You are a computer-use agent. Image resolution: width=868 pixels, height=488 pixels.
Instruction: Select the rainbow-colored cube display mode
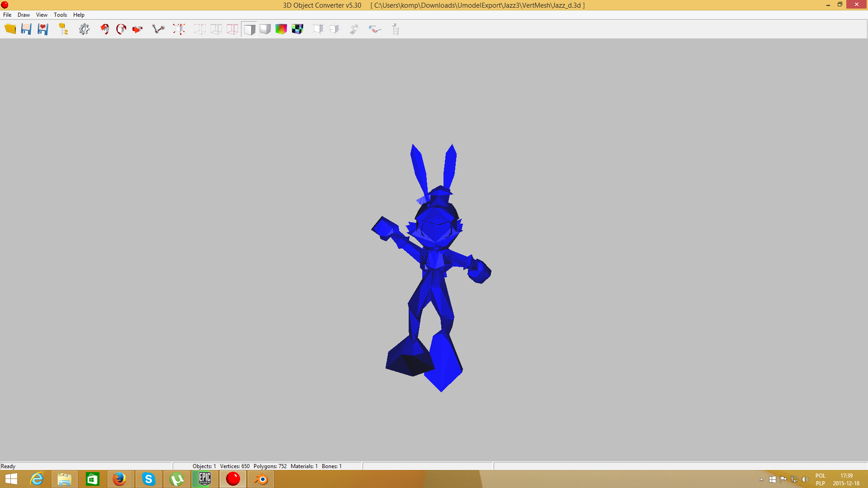[281, 29]
